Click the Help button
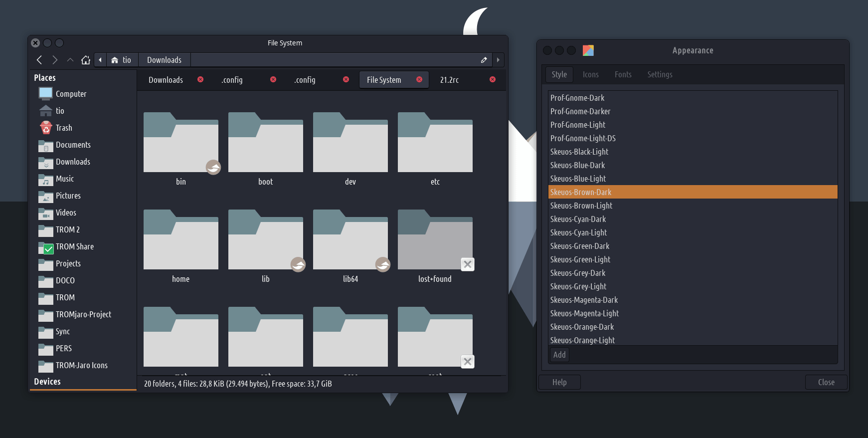The width and height of the screenshot is (868, 438). pos(559,382)
